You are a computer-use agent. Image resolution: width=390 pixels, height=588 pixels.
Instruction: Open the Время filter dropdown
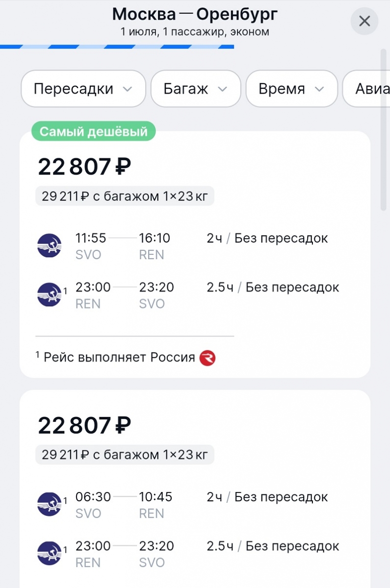click(291, 89)
